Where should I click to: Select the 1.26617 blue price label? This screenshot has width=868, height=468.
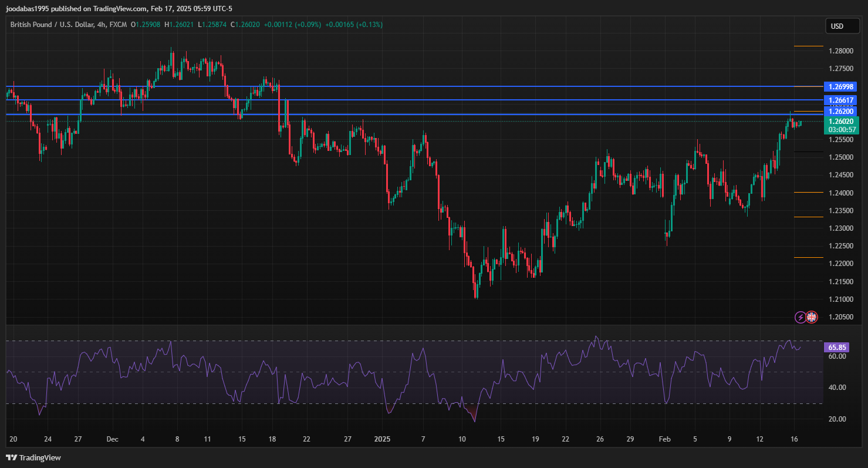pyautogui.click(x=842, y=100)
